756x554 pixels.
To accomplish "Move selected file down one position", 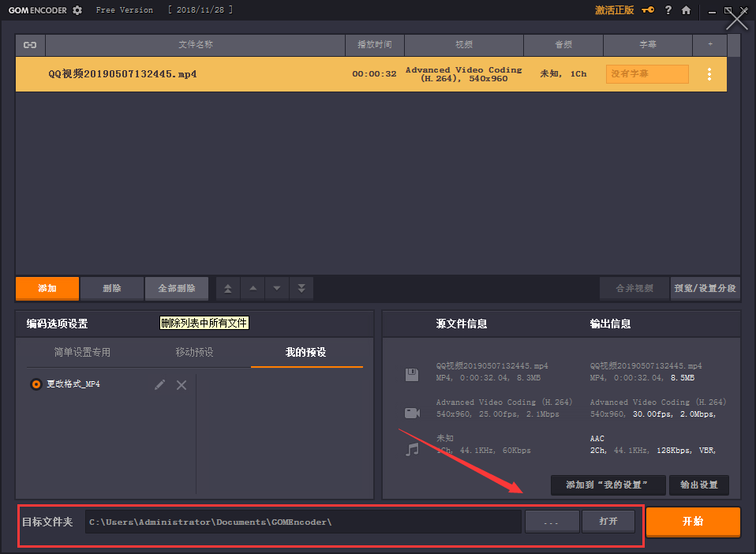I will click(x=276, y=289).
